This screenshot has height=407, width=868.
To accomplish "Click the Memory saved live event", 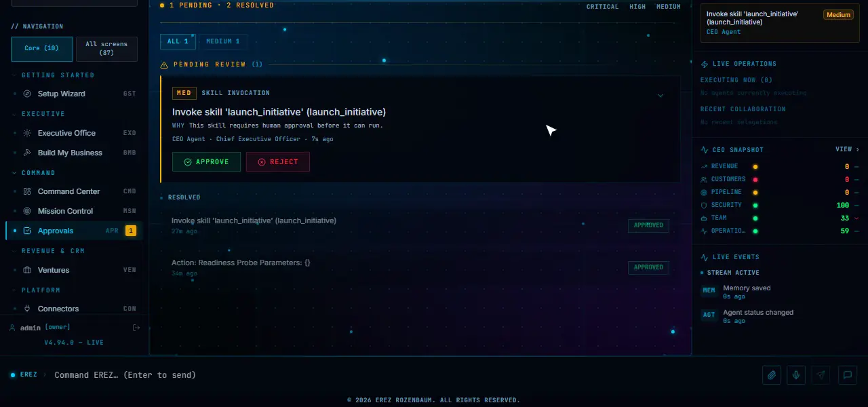I will (x=780, y=292).
